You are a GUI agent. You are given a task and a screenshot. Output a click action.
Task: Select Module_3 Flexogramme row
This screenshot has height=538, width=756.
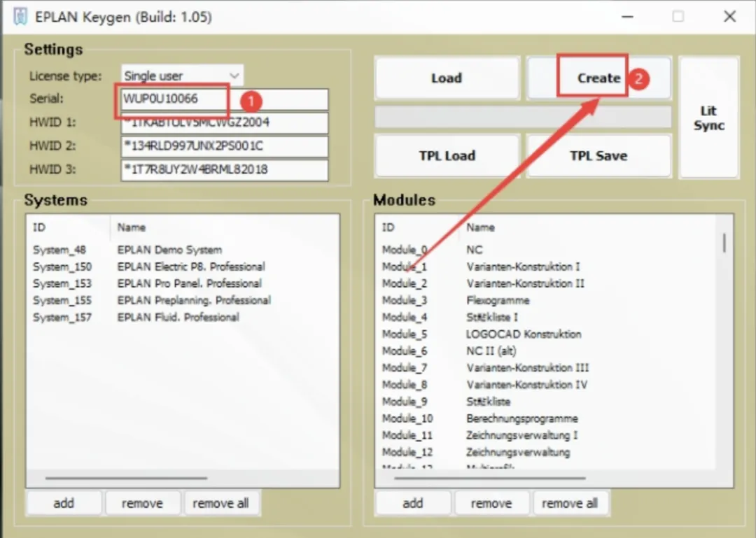pos(546,300)
